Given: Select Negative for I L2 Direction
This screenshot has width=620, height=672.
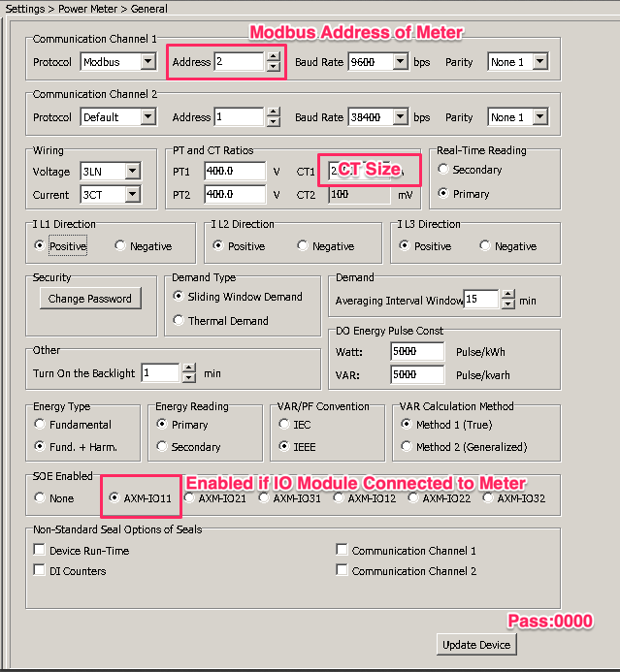Looking at the screenshot, I should click(x=326, y=246).
